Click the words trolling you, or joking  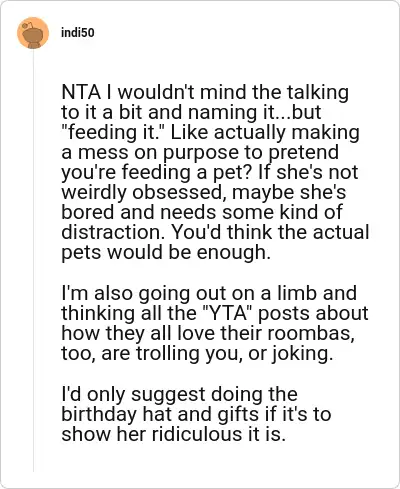tap(235, 353)
